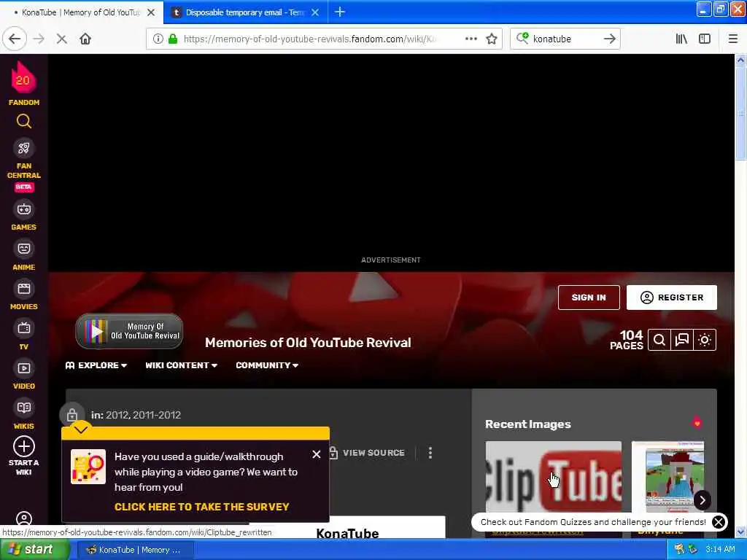The image size is (747, 560).
Task: Open category 2011-2012 link
Action: click(x=156, y=415)
